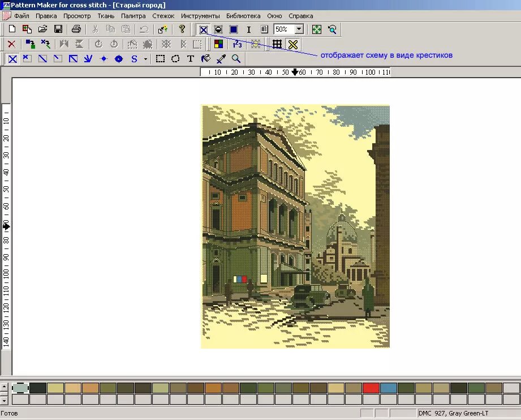Pick the eyedropper color picker tool
The width and height of the screenshot is (521, 420).
[x=221, y=59]
